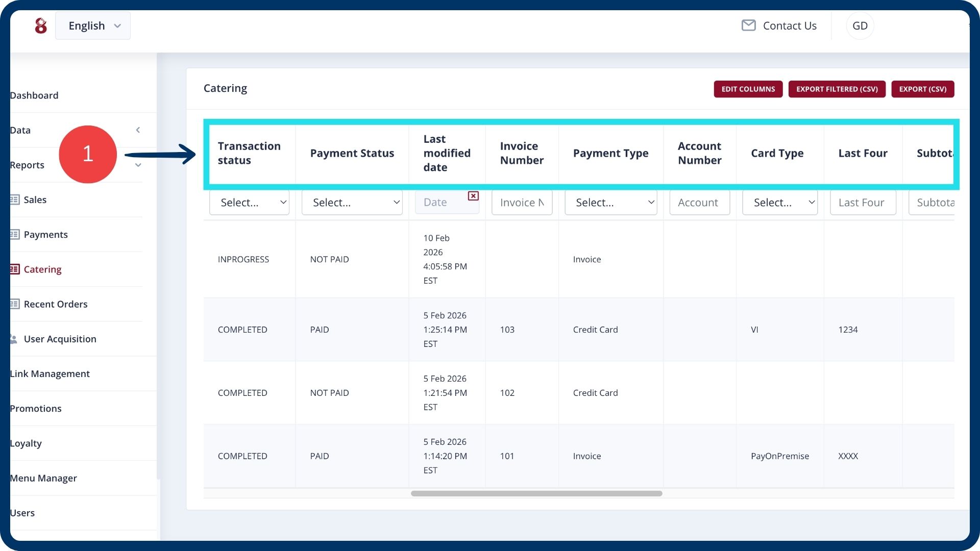This screenshot has width=980, height=551.
Task: Click the Recent Orders table icon
Action: pyautogui.click(x=14, y=304)
